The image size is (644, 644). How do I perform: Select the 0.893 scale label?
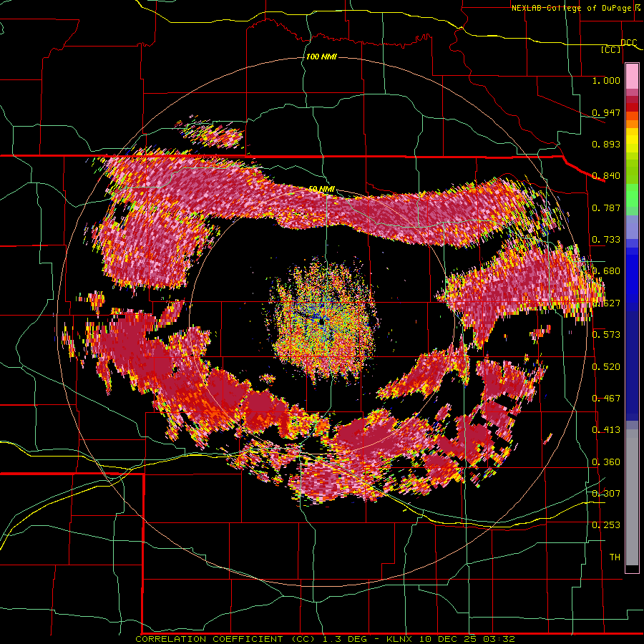(x=606, y=144)
